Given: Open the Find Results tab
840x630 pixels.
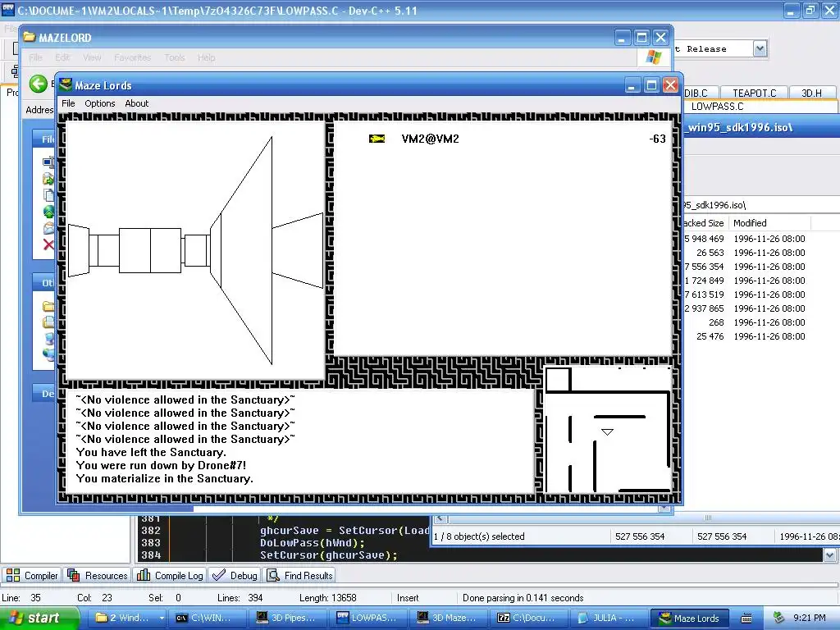Looking at the screenshot, I should (300, 575).
